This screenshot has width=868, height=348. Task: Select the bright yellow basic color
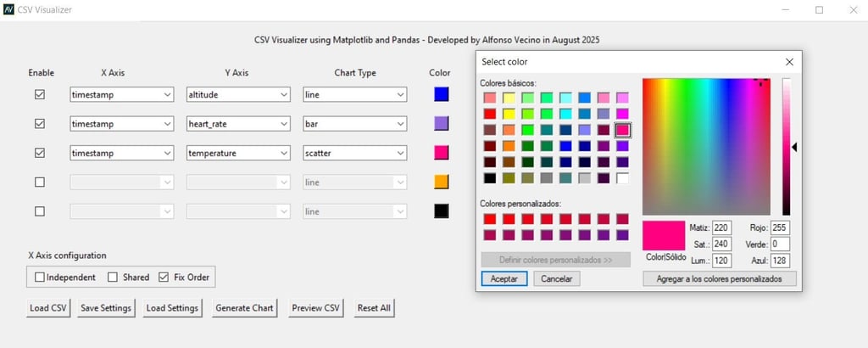509,114
